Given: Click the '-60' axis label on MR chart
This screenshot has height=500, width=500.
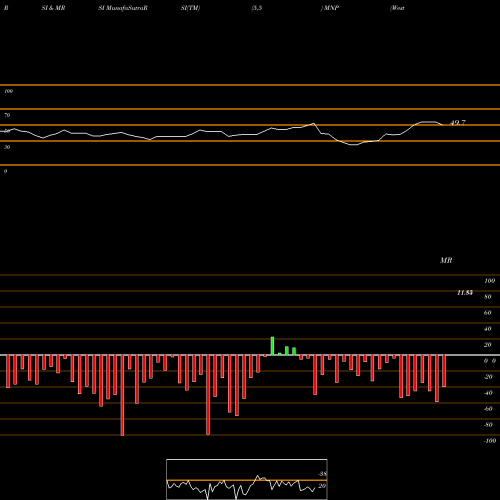Looking at the screenshot, I should click(488, 409).
